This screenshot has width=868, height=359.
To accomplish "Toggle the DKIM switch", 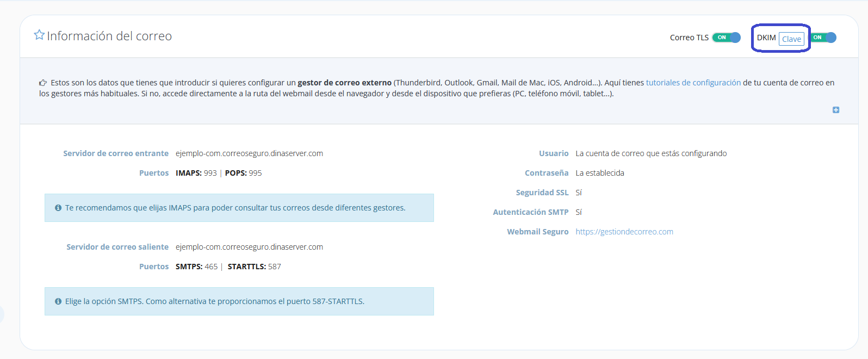I will pyautogui.click(x=823, y=38).
